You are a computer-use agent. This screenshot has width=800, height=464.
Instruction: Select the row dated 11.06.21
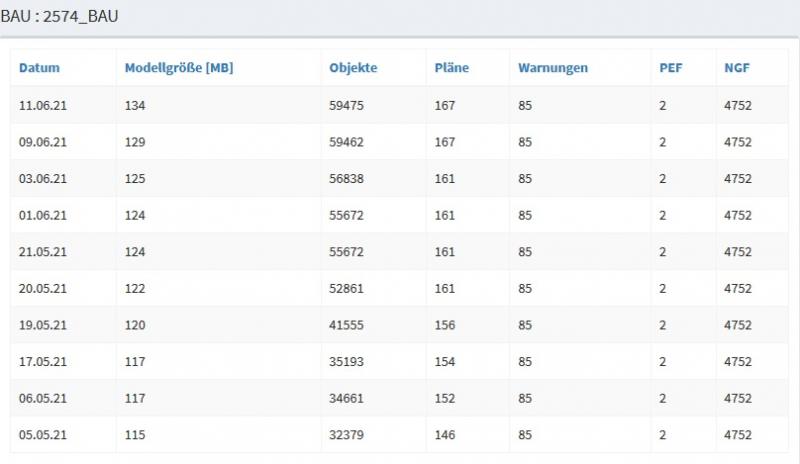point(43,105)
